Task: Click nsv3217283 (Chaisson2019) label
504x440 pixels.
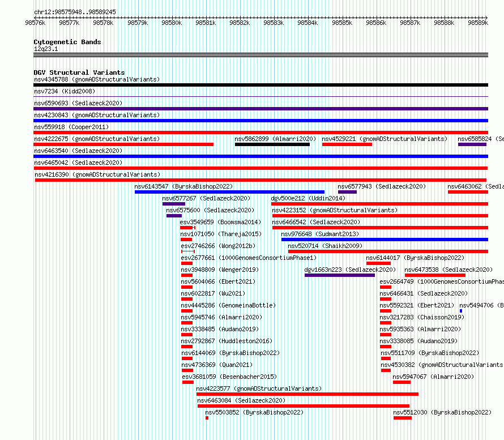Action: click(422, 317)
